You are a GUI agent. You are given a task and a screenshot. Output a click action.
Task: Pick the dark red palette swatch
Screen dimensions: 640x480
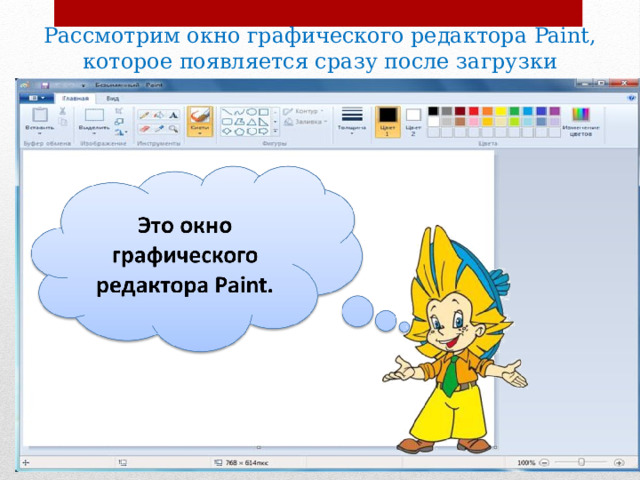tap(460, 111)
